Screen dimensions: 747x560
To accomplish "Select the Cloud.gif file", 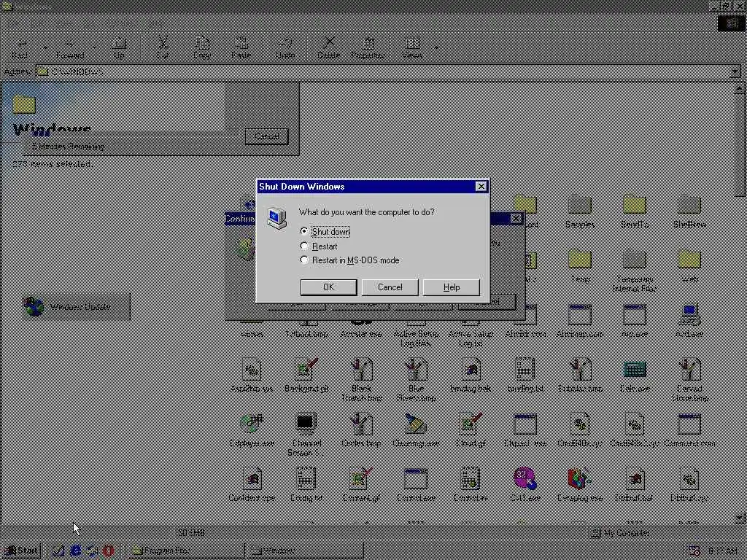I will [471, 431].
